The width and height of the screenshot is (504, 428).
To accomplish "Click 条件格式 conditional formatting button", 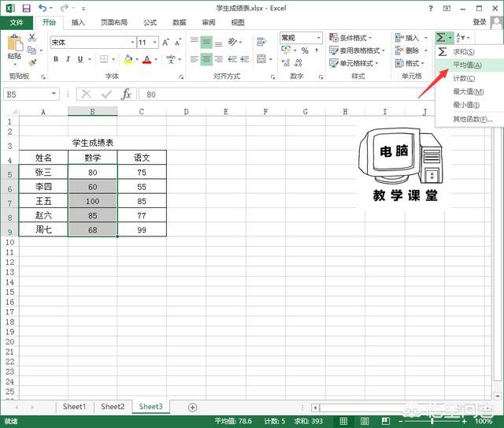I will pyautogui.click(x=354, y=38).
